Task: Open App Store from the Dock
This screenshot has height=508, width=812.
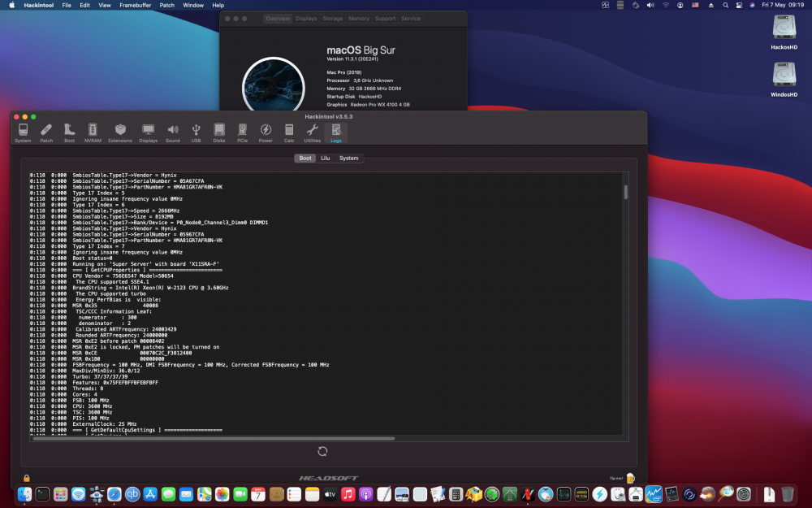Action: pos(150,494)
